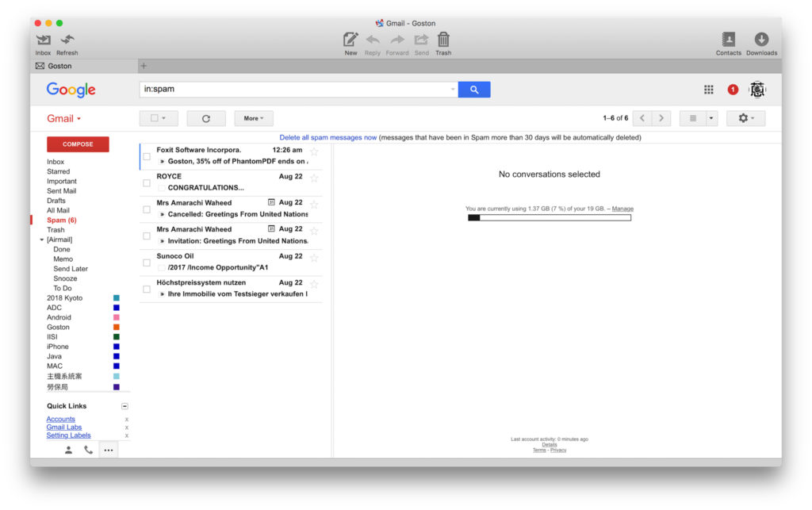The width and height of the screenshot is (812, 510).
Task: Open the select-all dropdown arrow
Action: (x=163, y=118)
